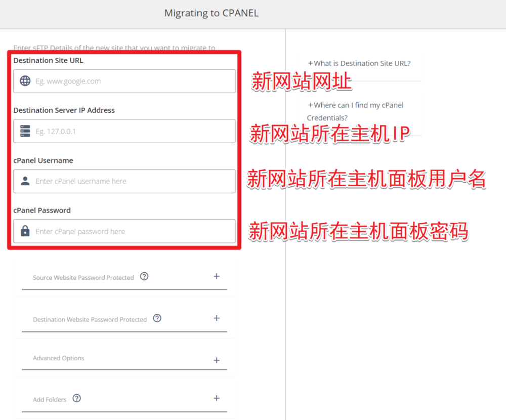Expand 'What is Destination Site URL?' help
The width and height of the screenshot is (506, 420).
[x=359, y=63]
